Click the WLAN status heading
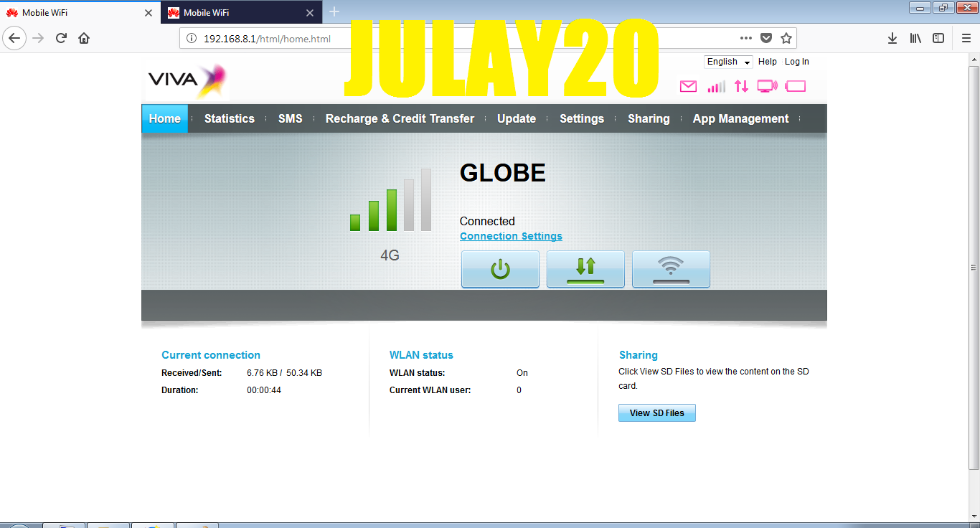980x528 pixels. coord(421,354)
